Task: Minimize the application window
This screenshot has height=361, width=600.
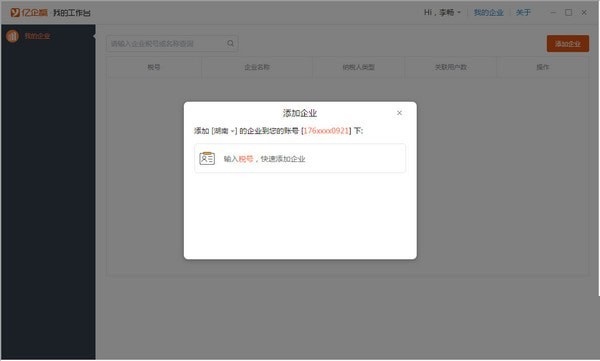Action: click(553, 13)
